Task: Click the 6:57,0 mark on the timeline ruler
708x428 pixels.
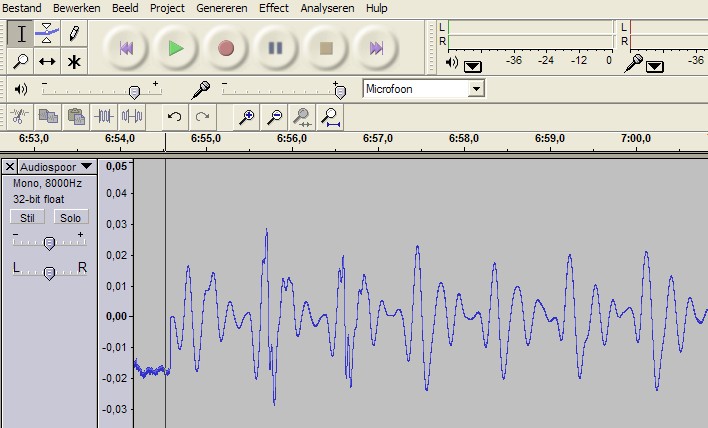Action: [x=377, y=139]
